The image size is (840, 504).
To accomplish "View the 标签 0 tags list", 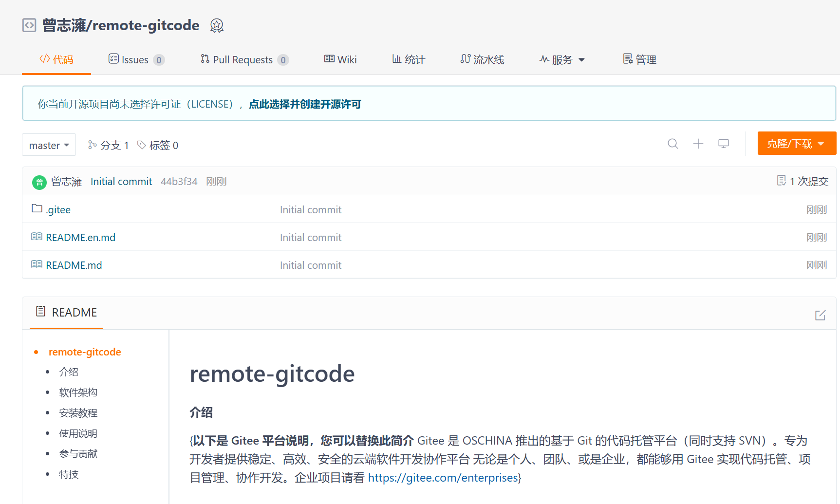I will (158, 145).
